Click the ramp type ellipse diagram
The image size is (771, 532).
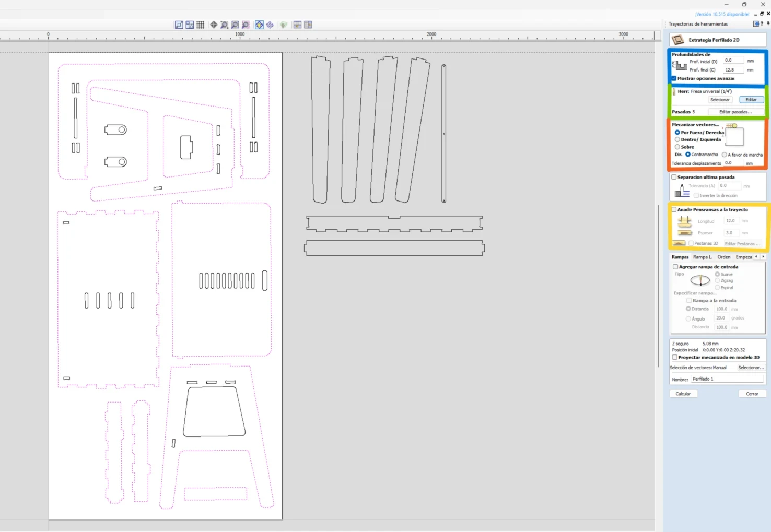[700, 280]
